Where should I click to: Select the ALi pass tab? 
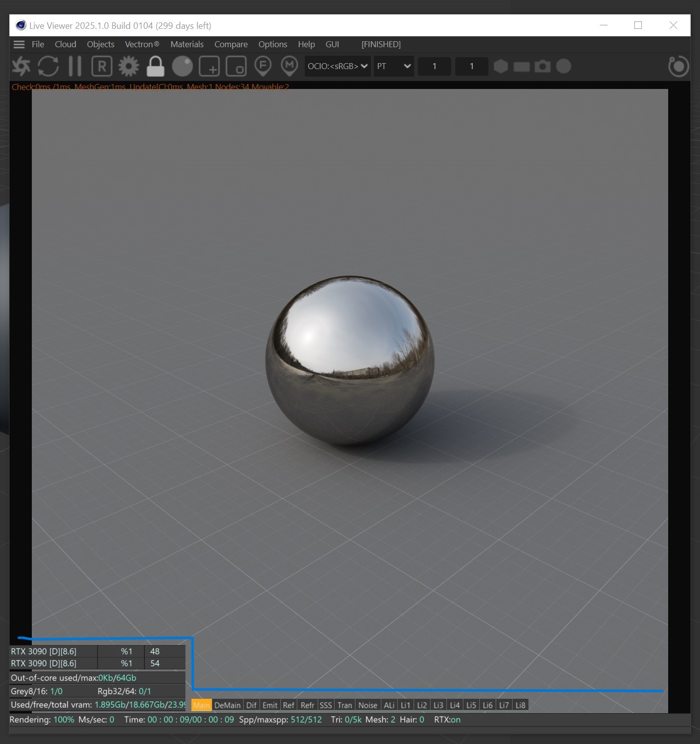point(389,705)
